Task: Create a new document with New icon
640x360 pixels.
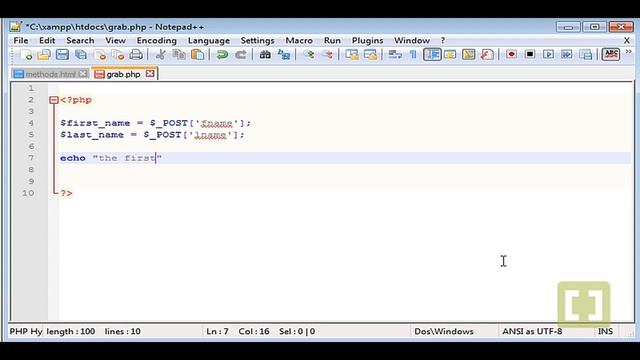Action: coord(26,55)
